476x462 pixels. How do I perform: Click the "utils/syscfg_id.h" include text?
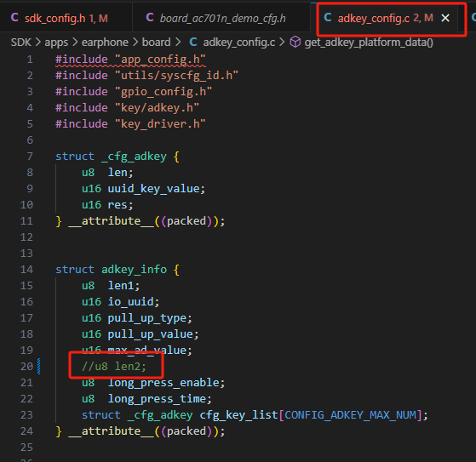click(176, 75)
